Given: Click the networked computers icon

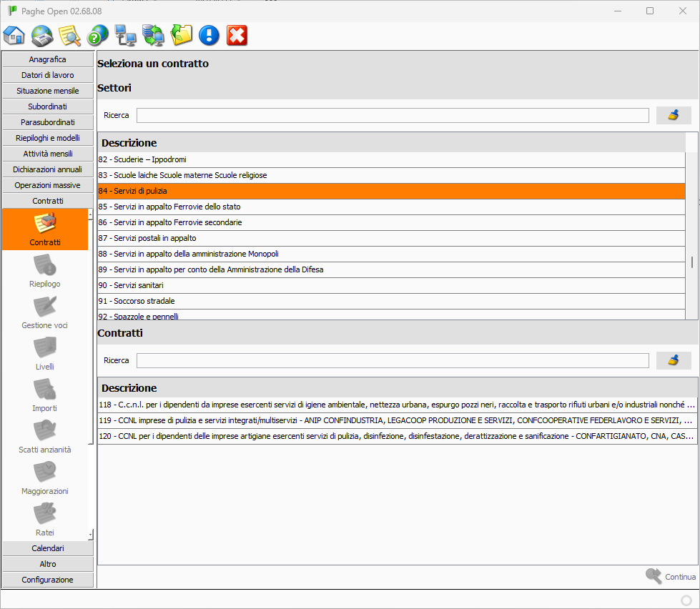Looking at the screenshot, I should pos(125,35).
